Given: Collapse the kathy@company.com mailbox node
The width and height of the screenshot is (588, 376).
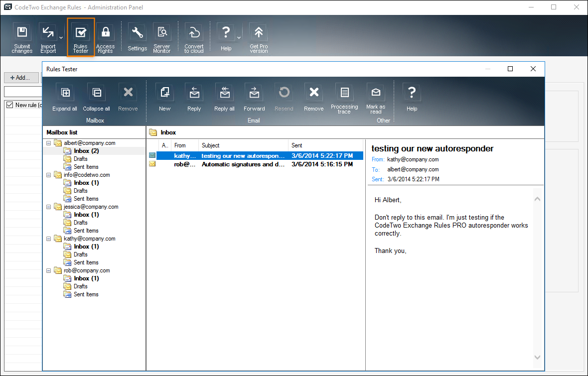Looking at the screenshot, I should (48, 239).
